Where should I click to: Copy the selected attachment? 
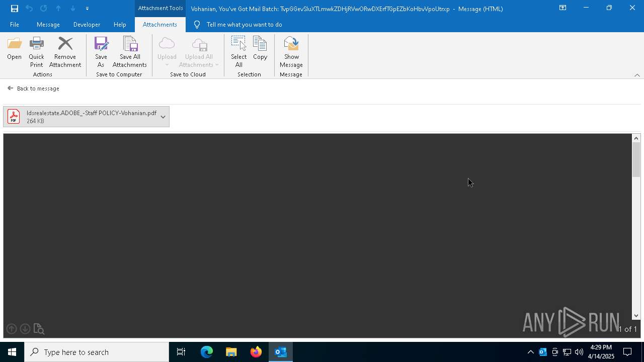(x=260, y=49)
